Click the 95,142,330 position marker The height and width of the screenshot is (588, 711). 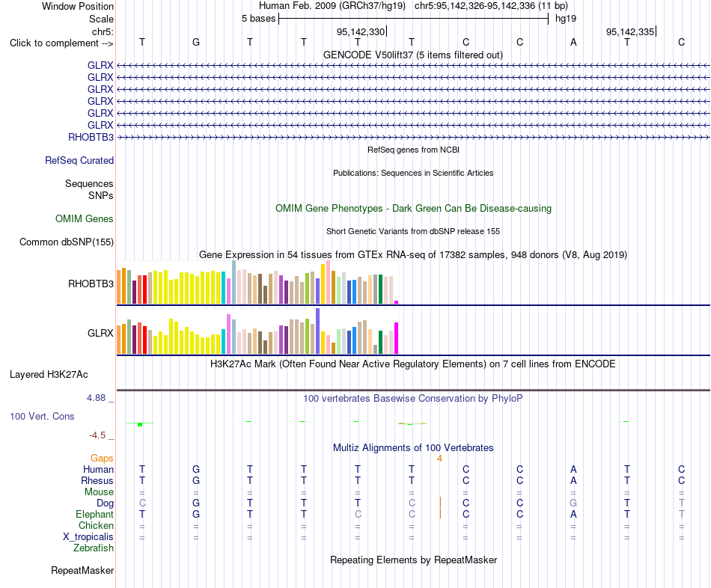point(361,31)
